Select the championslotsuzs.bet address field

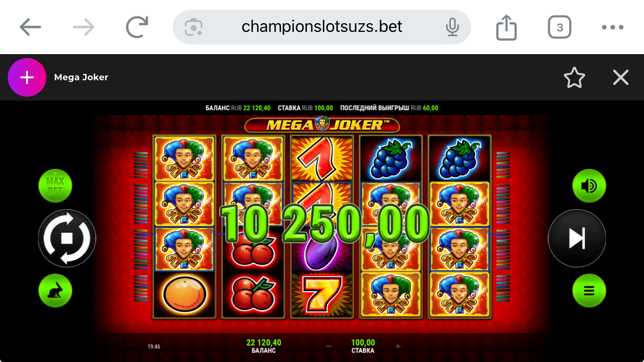point(322,27)
